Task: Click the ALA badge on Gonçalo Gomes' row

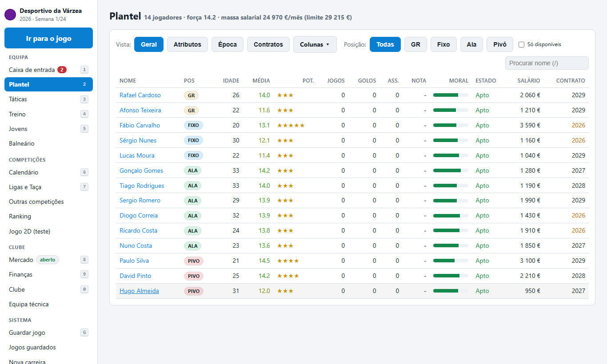Action: click(x=192, y=170)
